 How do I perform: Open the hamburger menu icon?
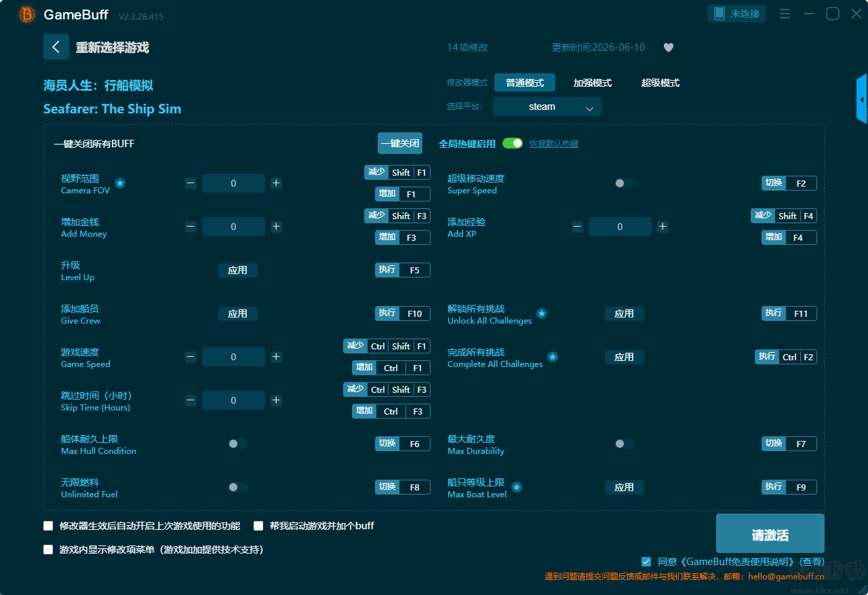tap(785, 14)
